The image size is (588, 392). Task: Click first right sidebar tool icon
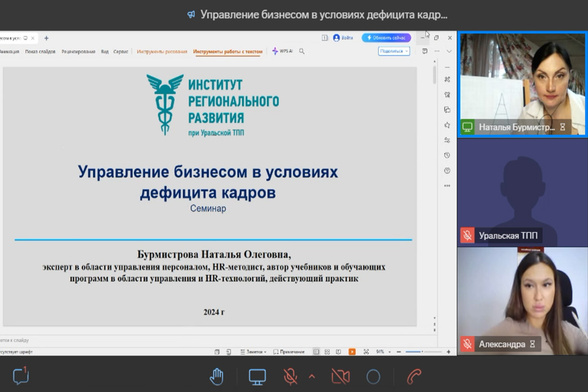click(x=447, y=79)
